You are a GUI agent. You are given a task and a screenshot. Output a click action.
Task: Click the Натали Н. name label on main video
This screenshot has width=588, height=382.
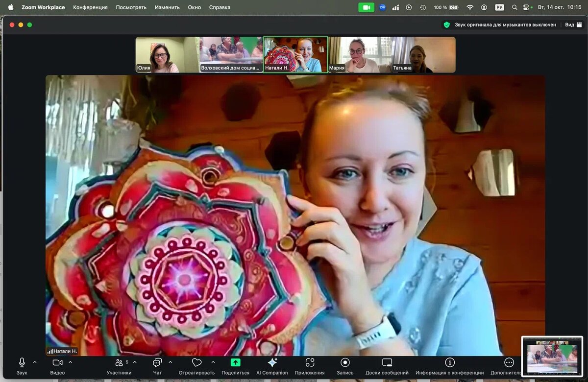[62, 351]
